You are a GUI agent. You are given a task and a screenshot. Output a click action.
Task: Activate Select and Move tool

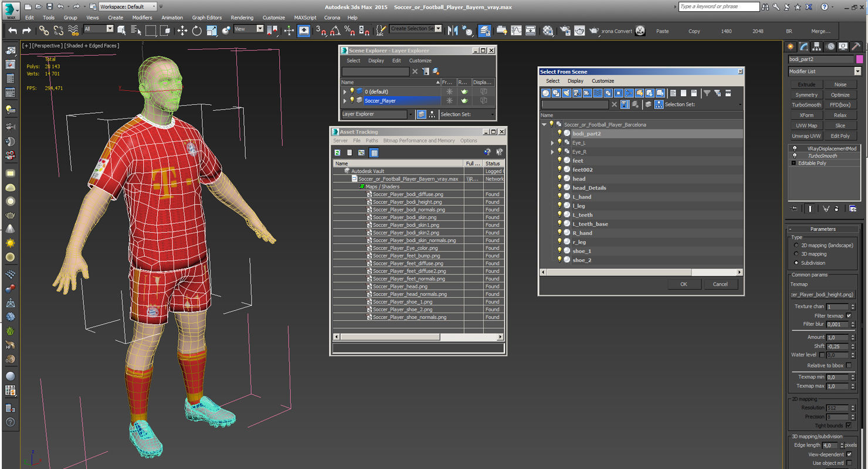(x=182, y=30)
